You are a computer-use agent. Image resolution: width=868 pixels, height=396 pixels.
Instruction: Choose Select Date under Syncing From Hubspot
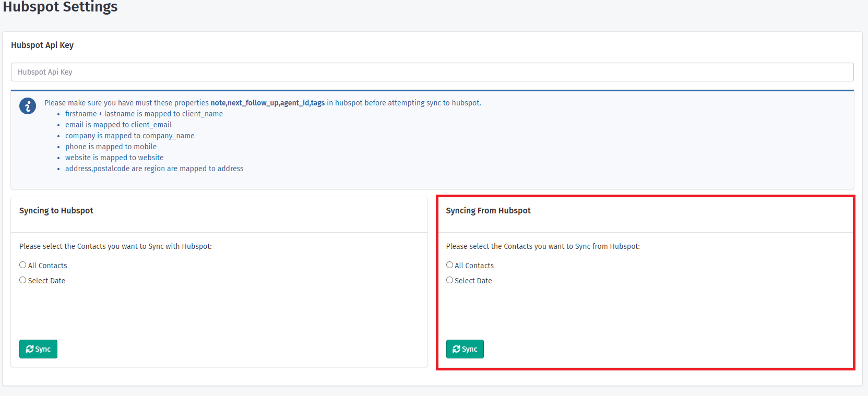click(449, 280)
